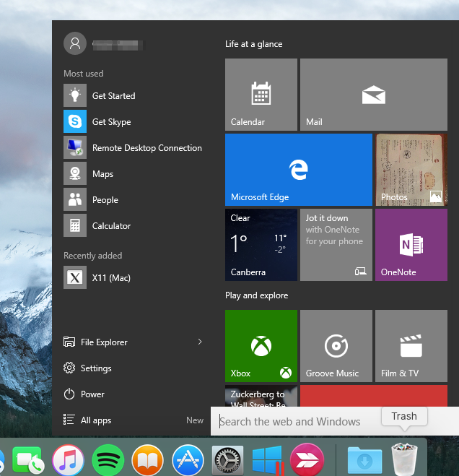
Task: Click the Most used heading
Action: point(84,74)
